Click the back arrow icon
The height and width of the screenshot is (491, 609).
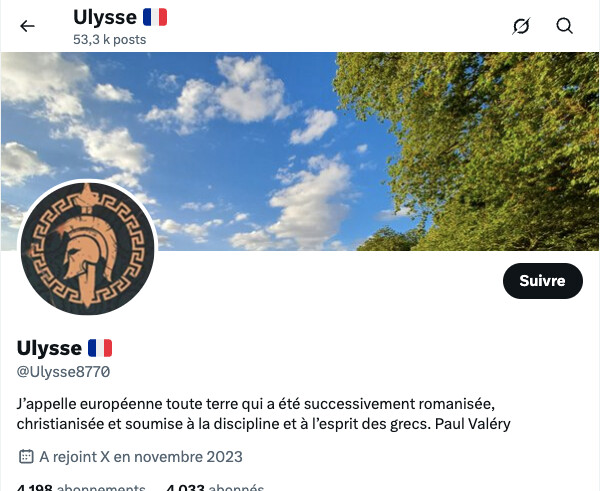(27, 26)
